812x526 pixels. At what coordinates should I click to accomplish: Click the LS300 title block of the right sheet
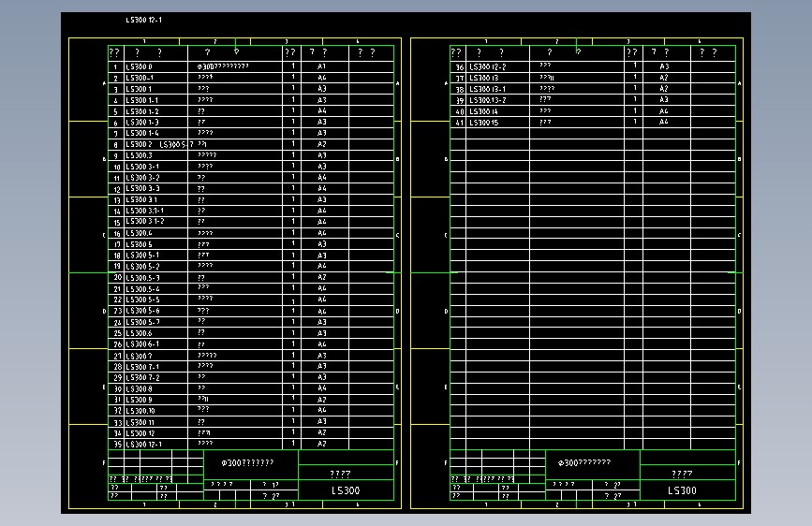(x=682, y=490)
